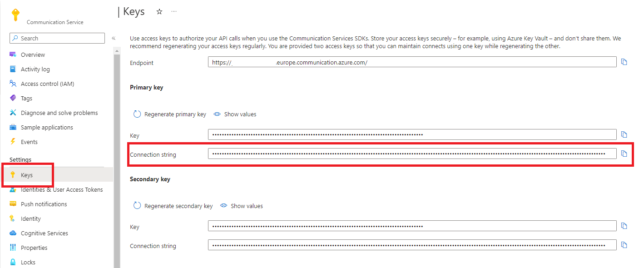Click the Events lightning icon
The height and width of the screenshot is (268, 644).
[13, 142]
